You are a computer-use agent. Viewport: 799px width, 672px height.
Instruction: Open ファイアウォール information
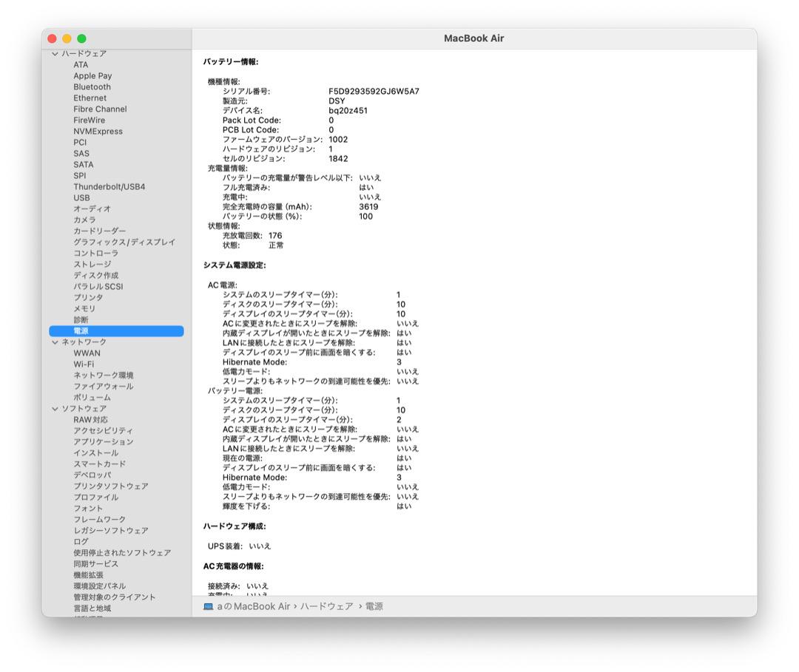(104, 387)
